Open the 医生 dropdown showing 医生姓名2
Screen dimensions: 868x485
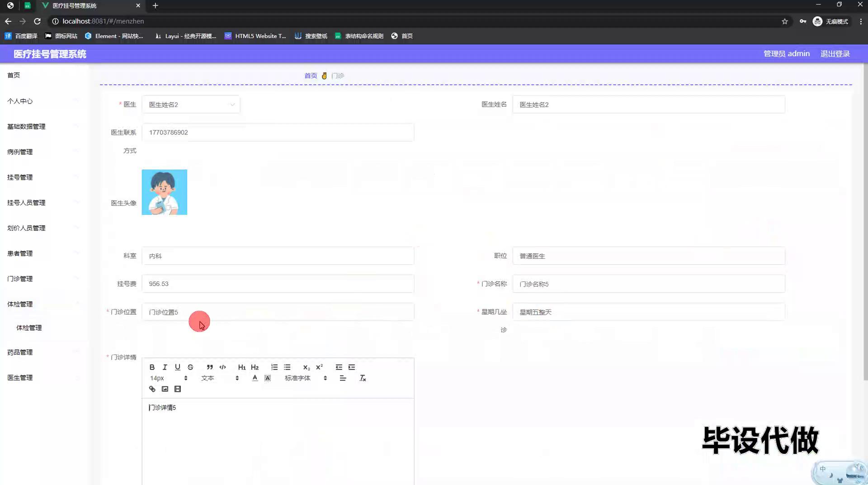point(191,105)
